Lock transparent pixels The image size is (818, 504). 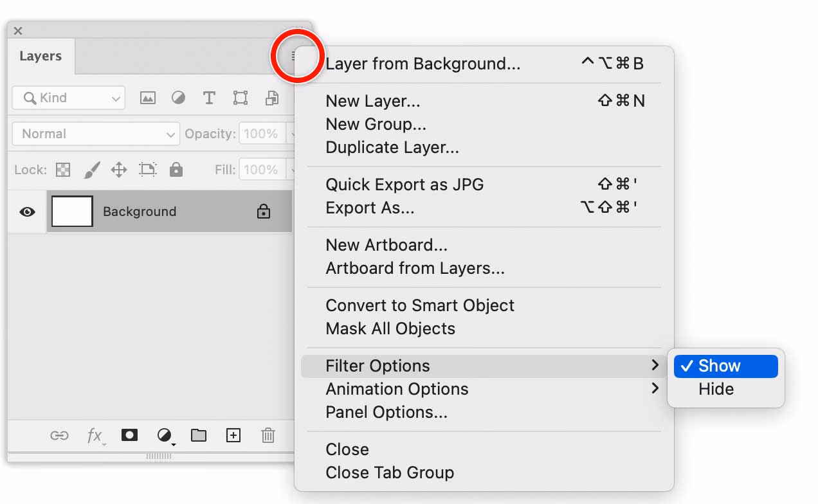(62, 169)
